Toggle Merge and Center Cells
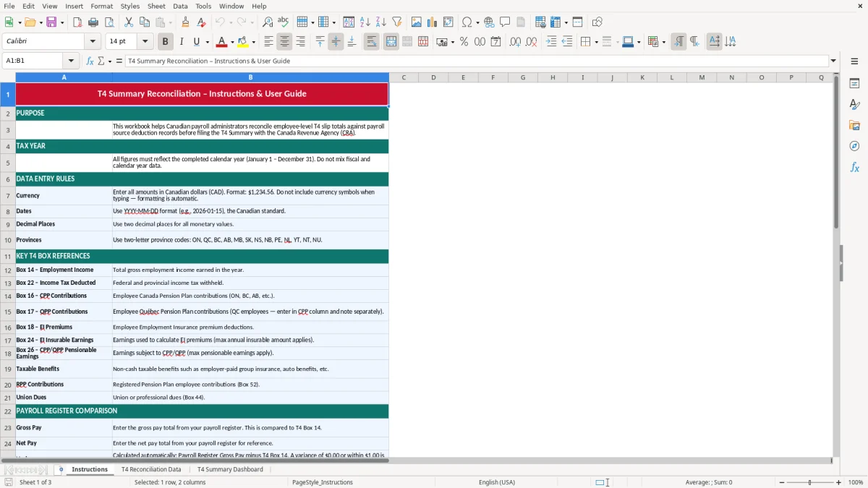 tap(391, 42)
